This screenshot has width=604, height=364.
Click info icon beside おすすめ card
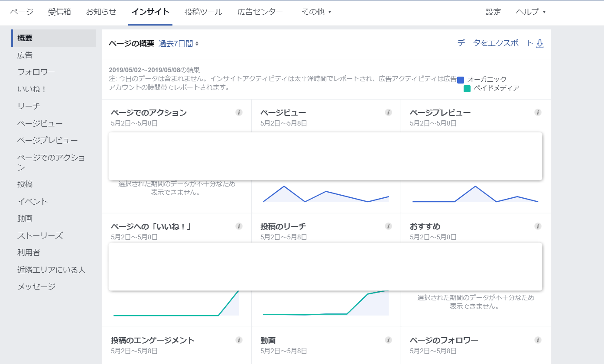[x=538, y=226]
